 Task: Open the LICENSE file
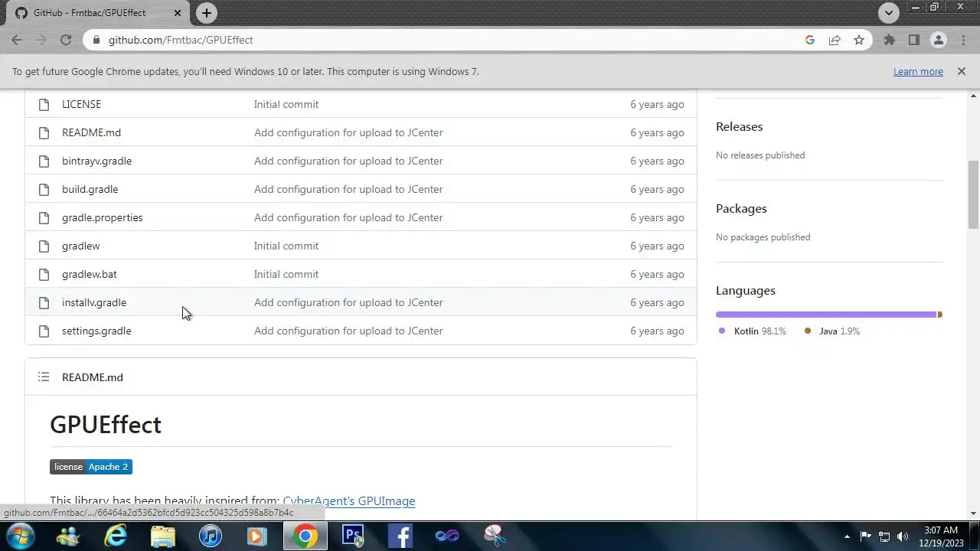click(81, 104)
